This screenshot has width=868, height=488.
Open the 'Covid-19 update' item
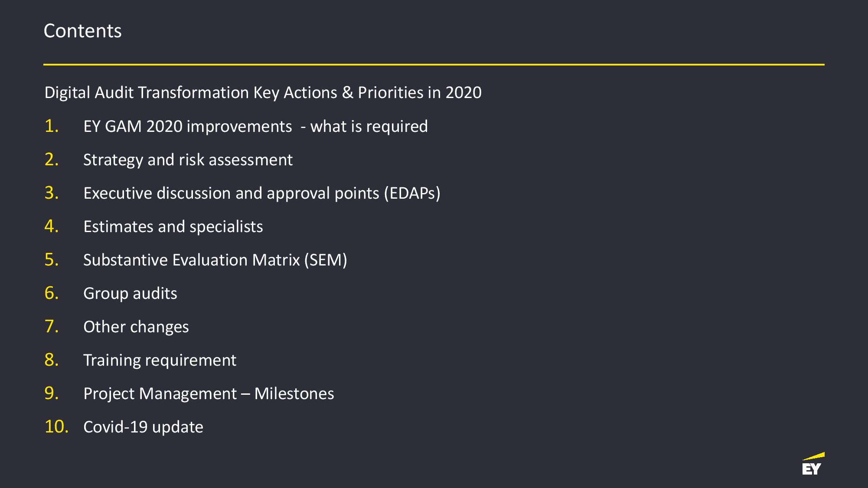(143, 427)
